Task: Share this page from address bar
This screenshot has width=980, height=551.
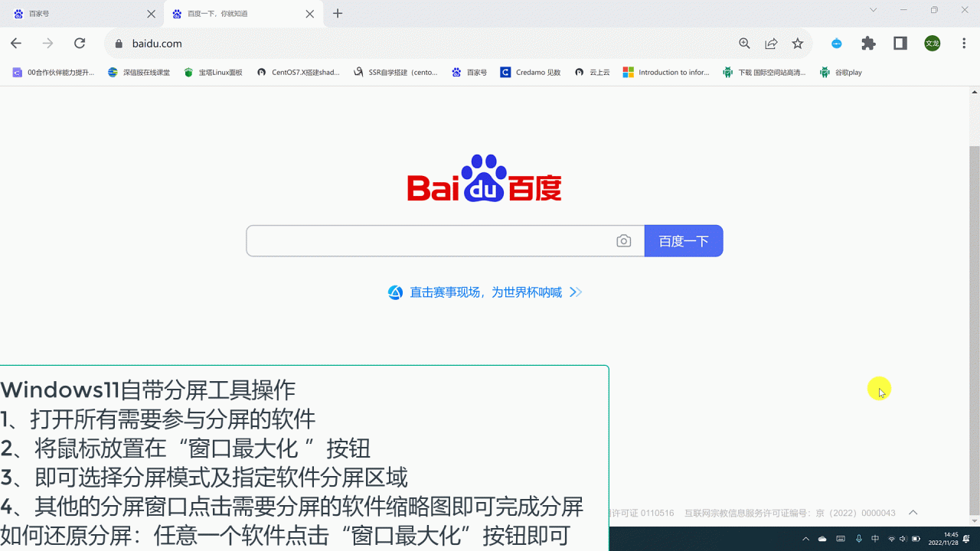Action: (771, 44)
